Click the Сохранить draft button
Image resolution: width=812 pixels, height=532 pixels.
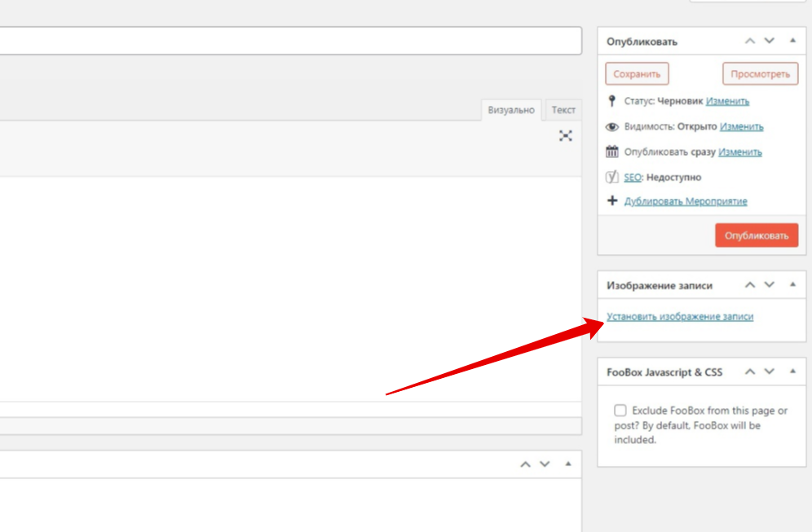(x=637, y=74)
